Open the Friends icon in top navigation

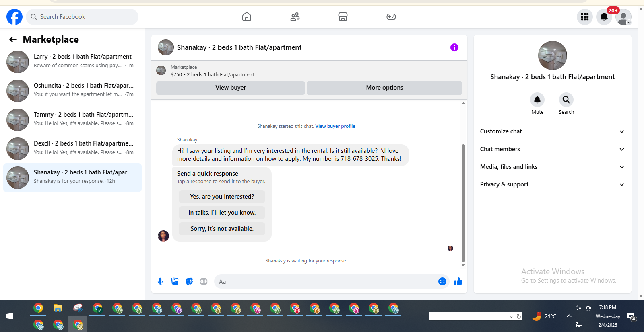coord(295,17)
